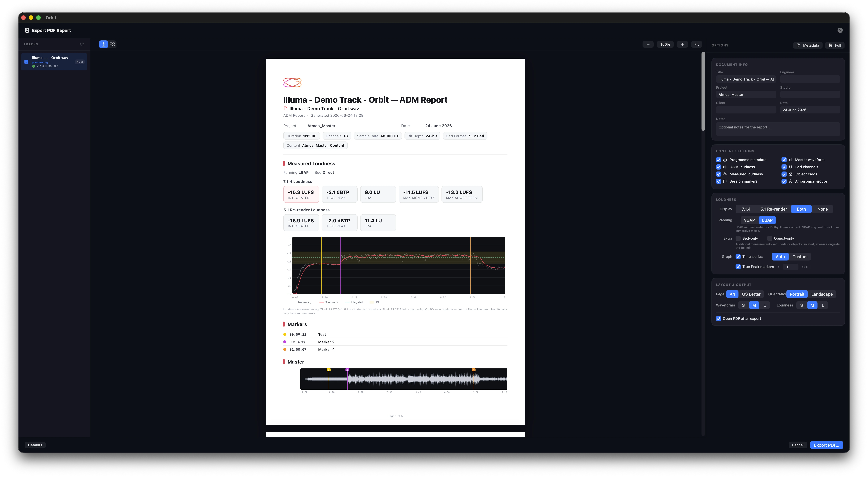The height and width of the screenshot is (477, 868).
Task: Enable Object-only extra measurement
Action: click(770, 238)
